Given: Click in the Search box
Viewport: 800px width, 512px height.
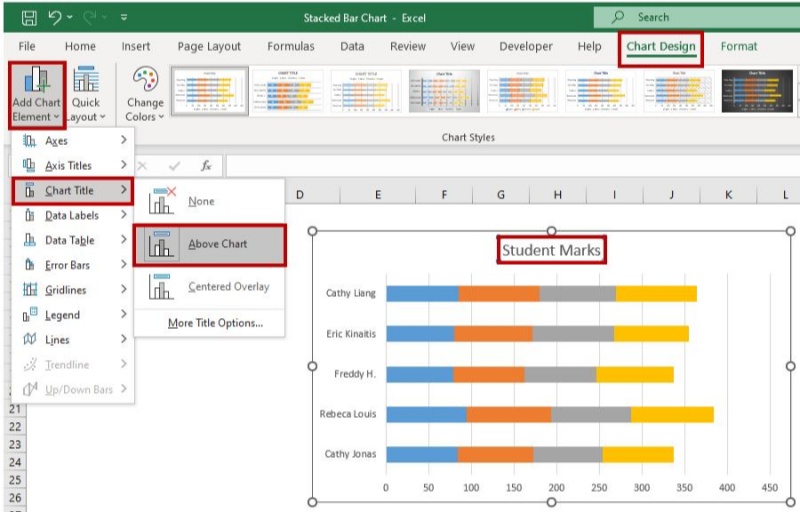Looking at the screenshot, I should click(700, 17).
